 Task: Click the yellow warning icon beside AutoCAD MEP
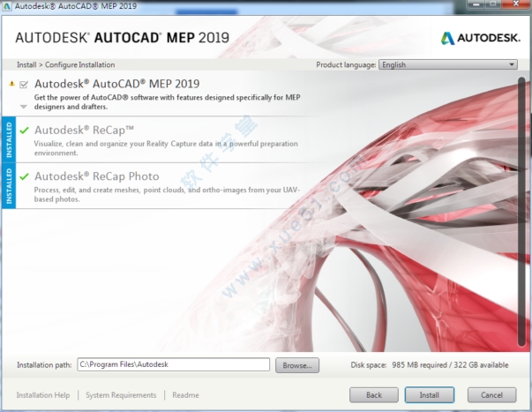point(11,84)
